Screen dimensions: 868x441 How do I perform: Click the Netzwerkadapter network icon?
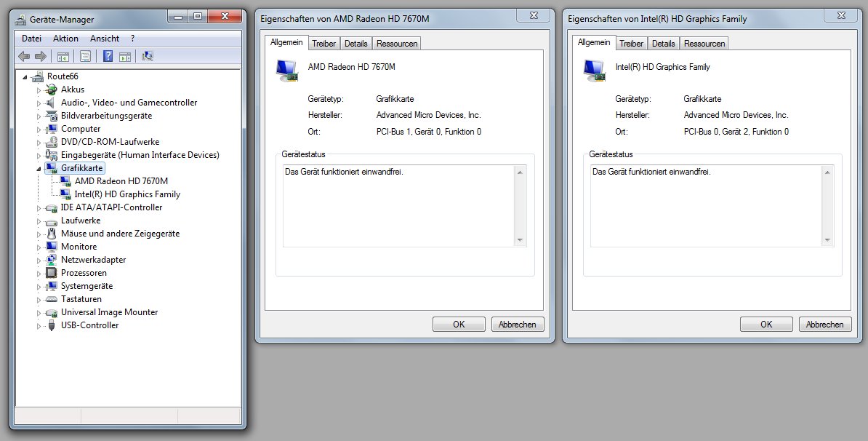[52, 260]
